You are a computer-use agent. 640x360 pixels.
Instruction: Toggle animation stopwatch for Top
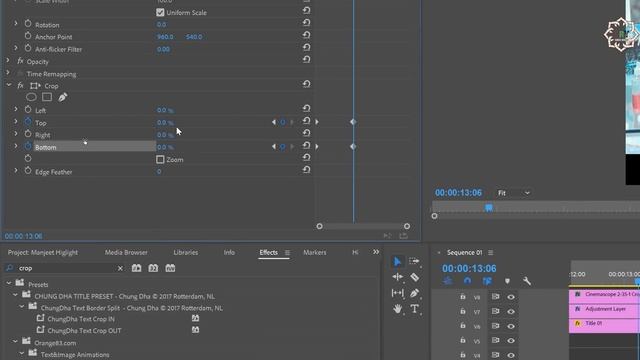pos(28,122)
